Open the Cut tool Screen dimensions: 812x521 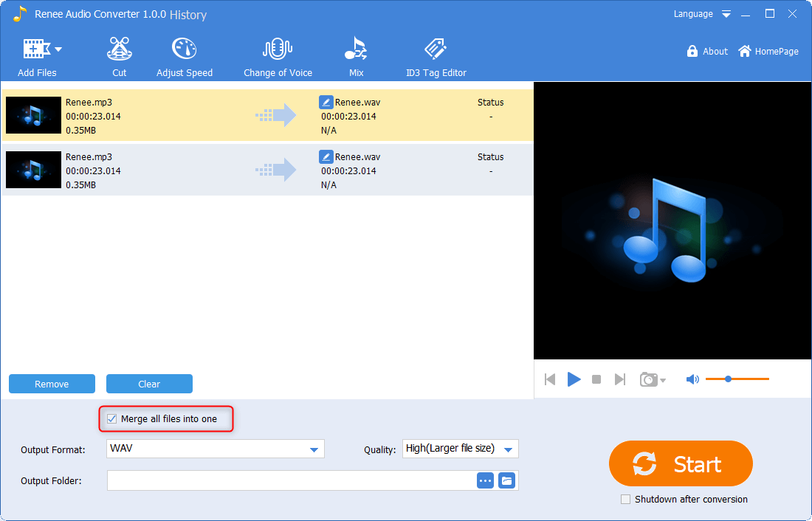pyautogui.click(x=119, y=58)
